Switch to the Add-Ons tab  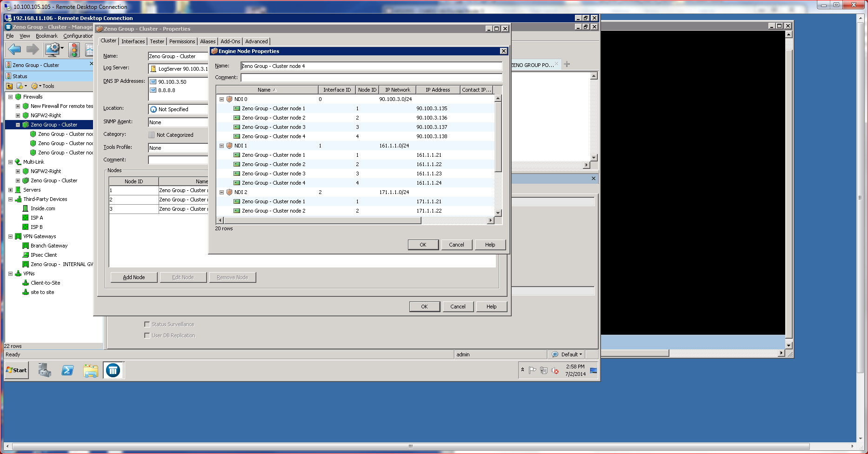(x=230, y=41)
